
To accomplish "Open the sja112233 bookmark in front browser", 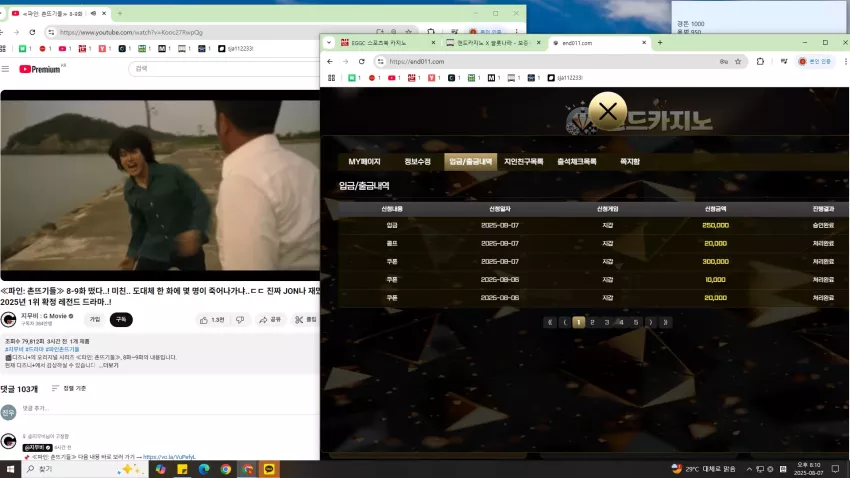I will (565, 78).
